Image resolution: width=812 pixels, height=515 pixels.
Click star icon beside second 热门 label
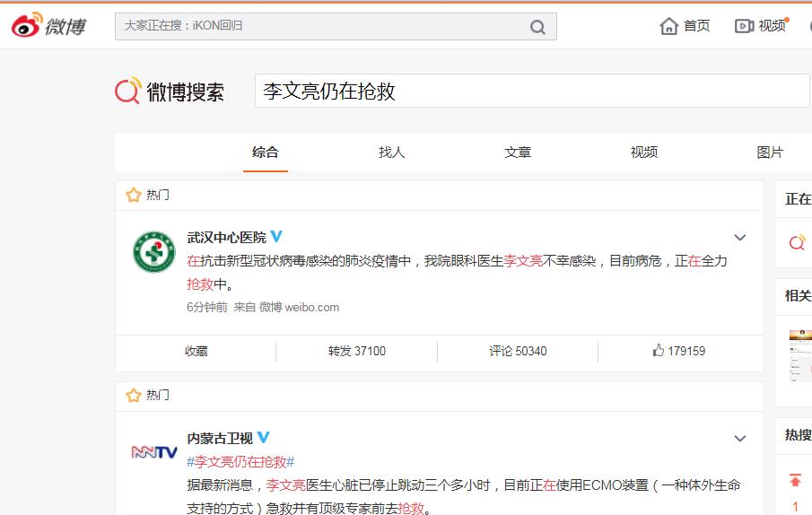click(133, 396)
